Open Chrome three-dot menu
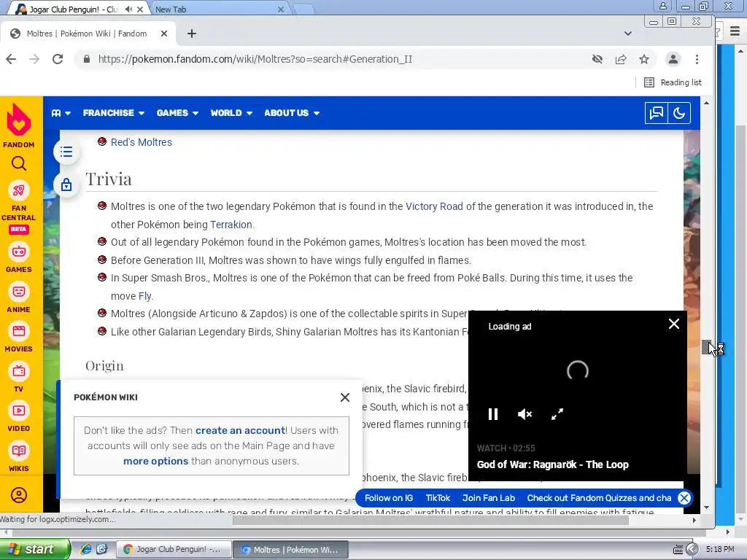Screen dimensions: 747x560 697,59
